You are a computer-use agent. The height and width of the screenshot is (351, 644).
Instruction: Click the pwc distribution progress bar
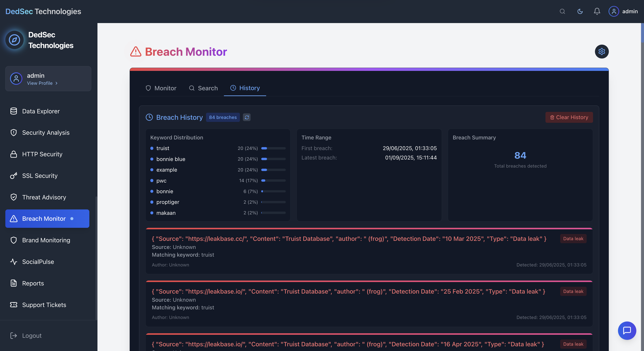[x=273, y=180]
